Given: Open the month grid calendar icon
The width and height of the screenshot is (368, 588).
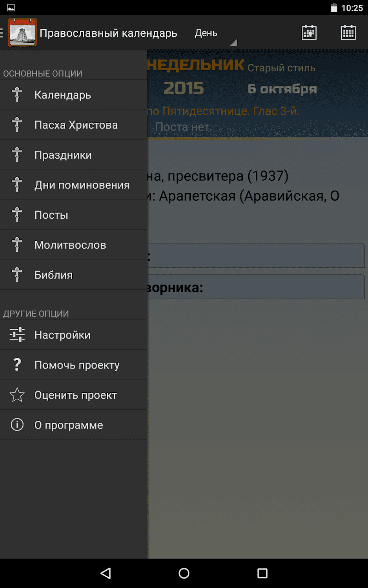Looking at the screenshot, I should tap(348, 33).
